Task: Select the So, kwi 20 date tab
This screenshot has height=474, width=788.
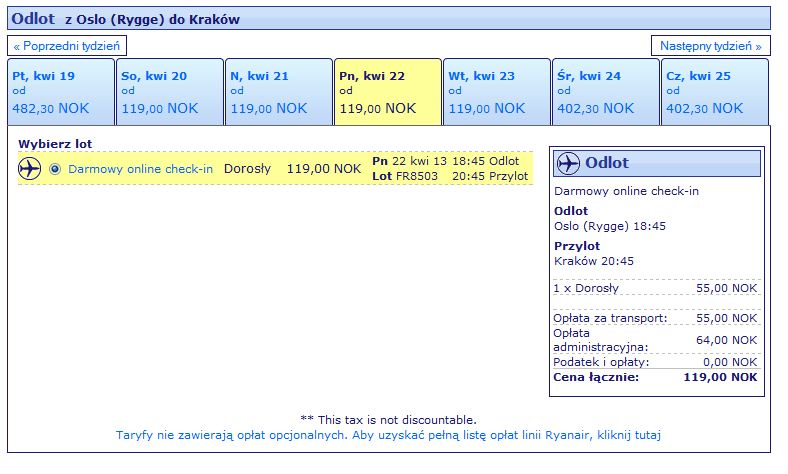Action: (170, 92)
